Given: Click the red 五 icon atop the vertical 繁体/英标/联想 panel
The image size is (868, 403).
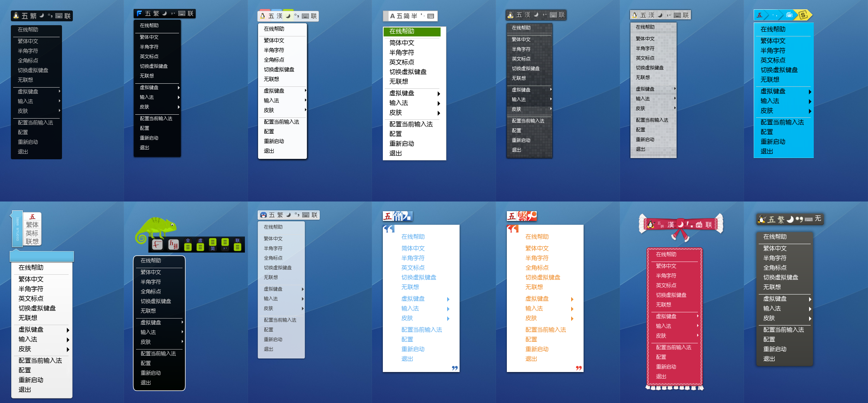Looking at the screenshot, I should point(32,217).
